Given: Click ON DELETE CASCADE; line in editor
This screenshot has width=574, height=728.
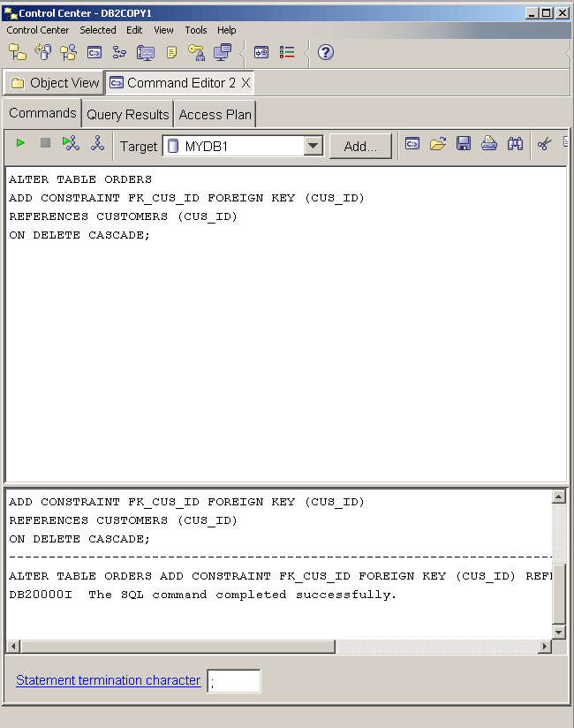Looking at the screenshot, I should point(79,235).
